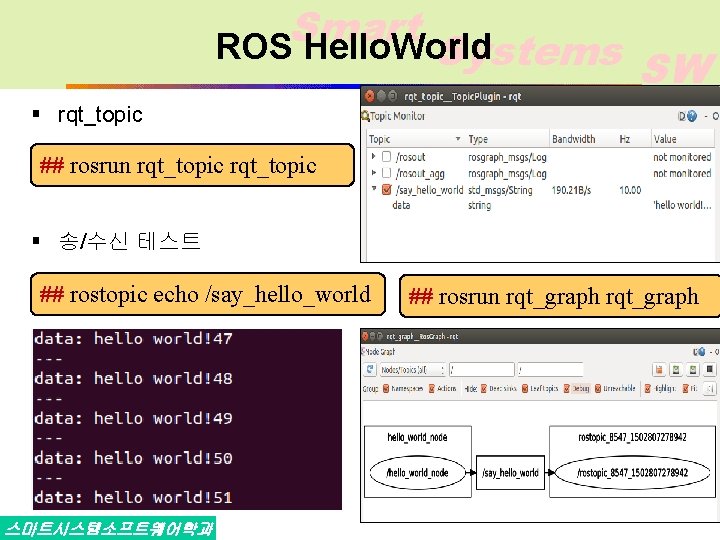The width and height of the screenshot is (720, 540).
Task: Click the terminal line 'data: hello world!51'
Action: [133, 497]
